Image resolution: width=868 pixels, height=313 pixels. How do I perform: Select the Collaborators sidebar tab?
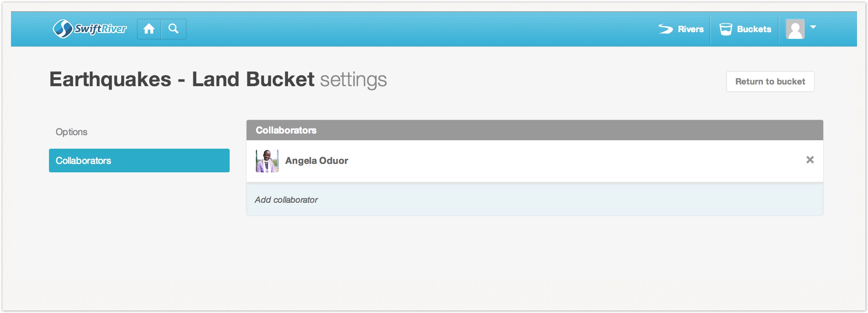tap(139, 161)
